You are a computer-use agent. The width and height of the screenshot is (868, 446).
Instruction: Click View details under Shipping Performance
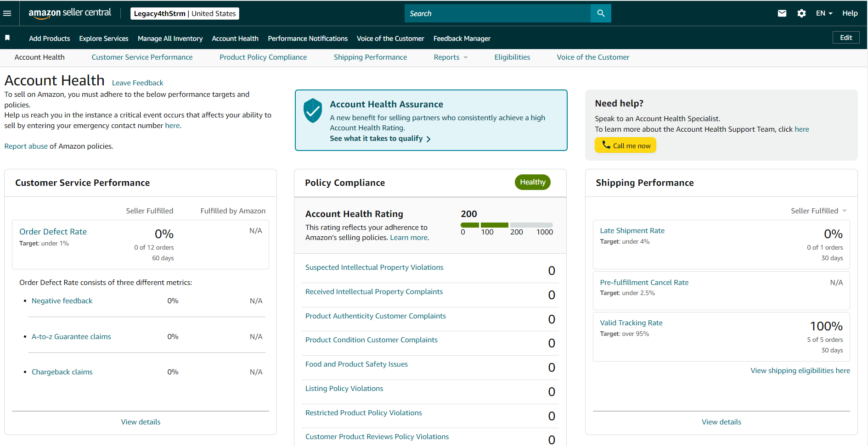(721, 422)
